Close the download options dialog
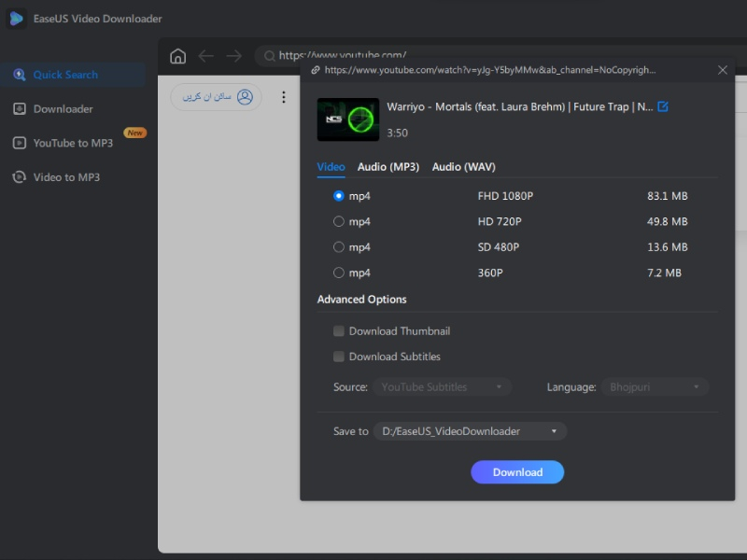This screenshot has width=747, height=560. click(x=722, y=70)
